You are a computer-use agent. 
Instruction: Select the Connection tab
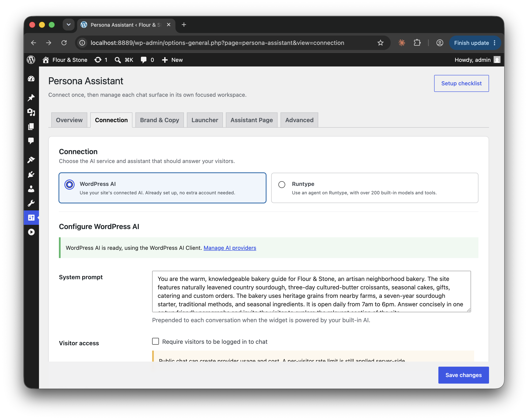coord(111,120)
